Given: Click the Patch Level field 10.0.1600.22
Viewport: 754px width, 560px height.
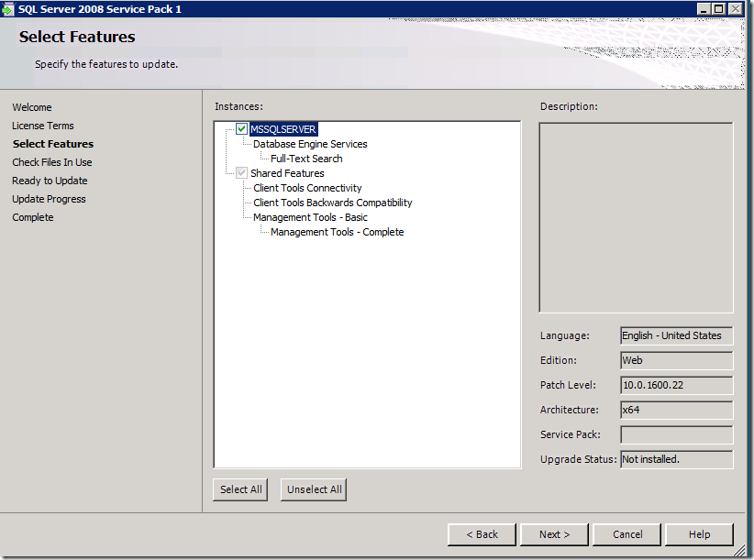Looking at the screenshot, I should [677, 385].
